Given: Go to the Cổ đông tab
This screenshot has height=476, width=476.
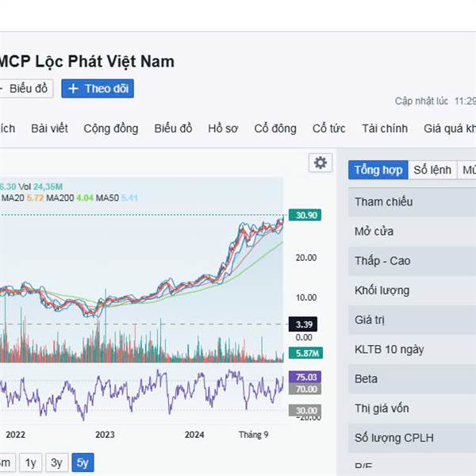Looking at the screenshot, I should 275,129.
